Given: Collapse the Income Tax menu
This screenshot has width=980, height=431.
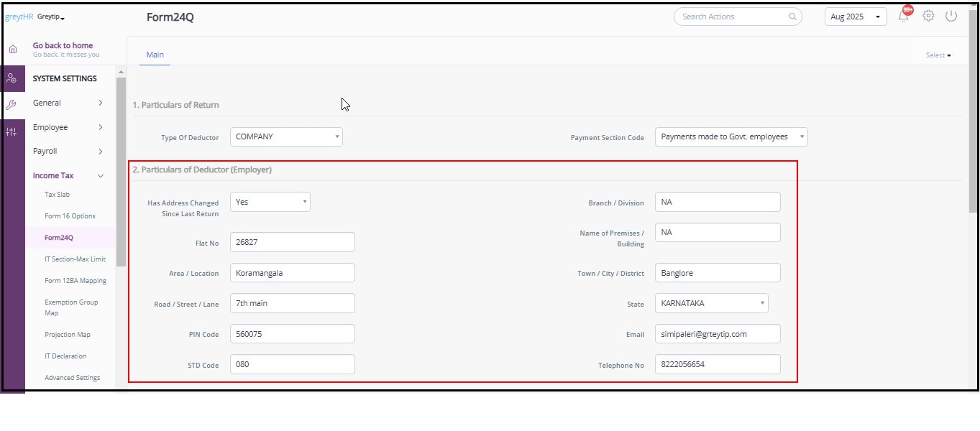Looking at the screenshot, I should (x=68, y=175).
